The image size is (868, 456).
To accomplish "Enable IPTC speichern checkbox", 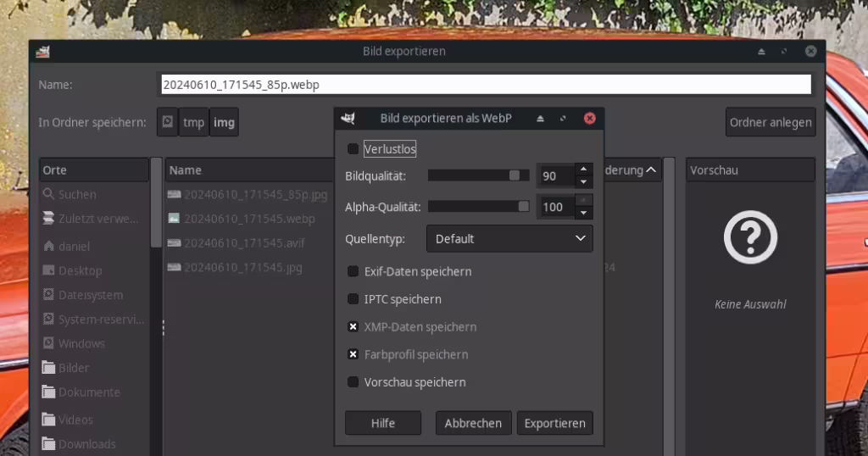I will [x=353, y=299].
